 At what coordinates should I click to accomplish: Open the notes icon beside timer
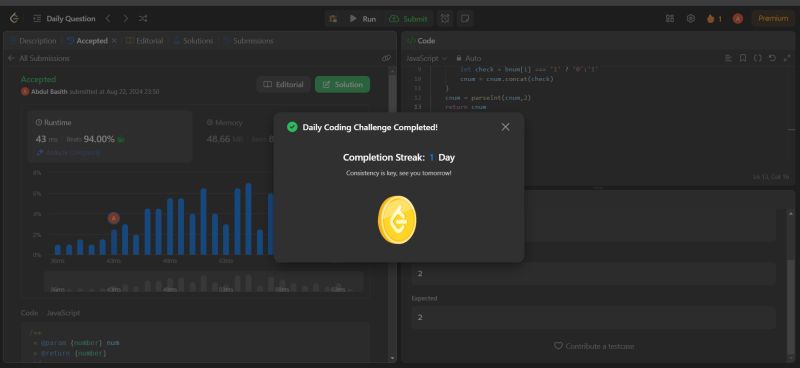465,19
